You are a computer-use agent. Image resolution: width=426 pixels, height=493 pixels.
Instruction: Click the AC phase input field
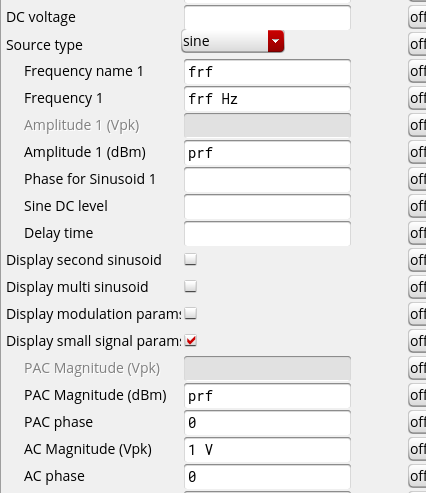(267, 477)
